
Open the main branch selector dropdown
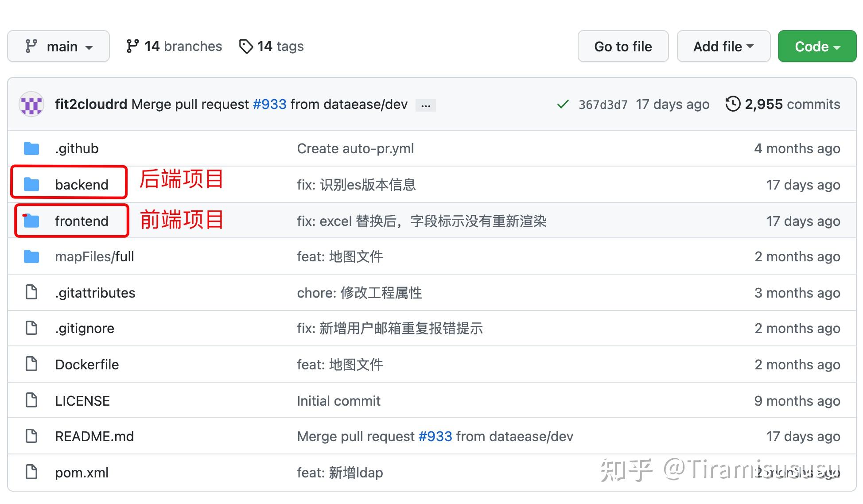coord(58,46)
